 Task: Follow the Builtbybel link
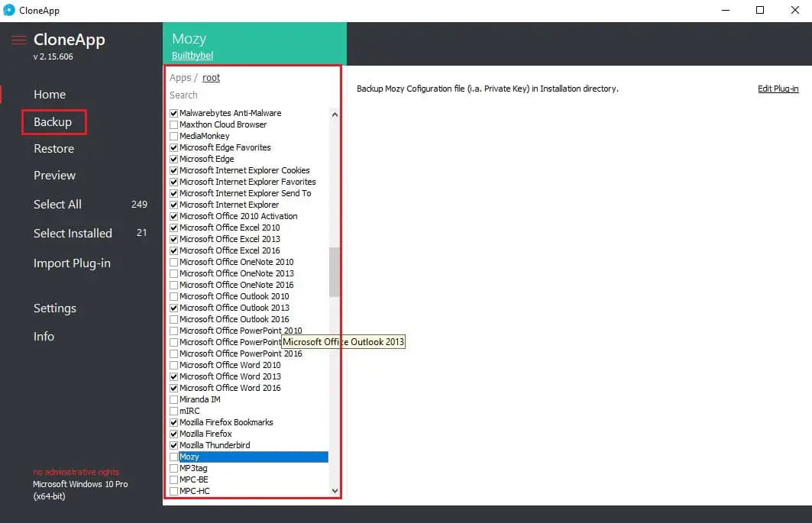[192, 56]
